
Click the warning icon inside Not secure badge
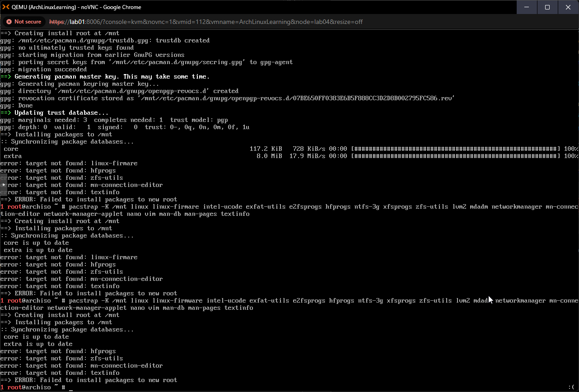point(9,21)
